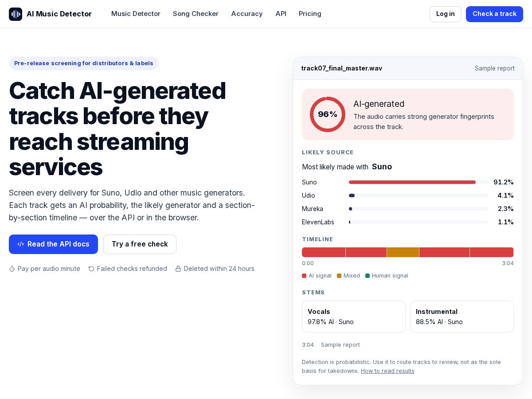
Task: Click the Pay per audio minute text
Action: tap(49, 269)
